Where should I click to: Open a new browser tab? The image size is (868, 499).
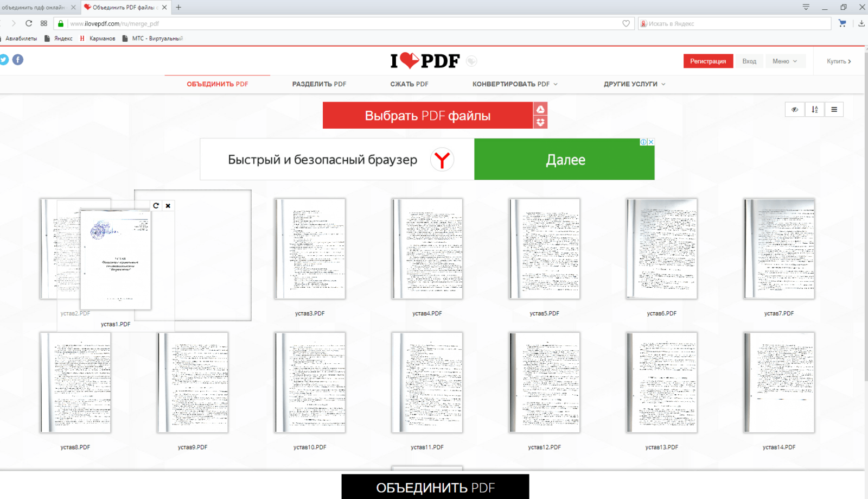(178, 7)
